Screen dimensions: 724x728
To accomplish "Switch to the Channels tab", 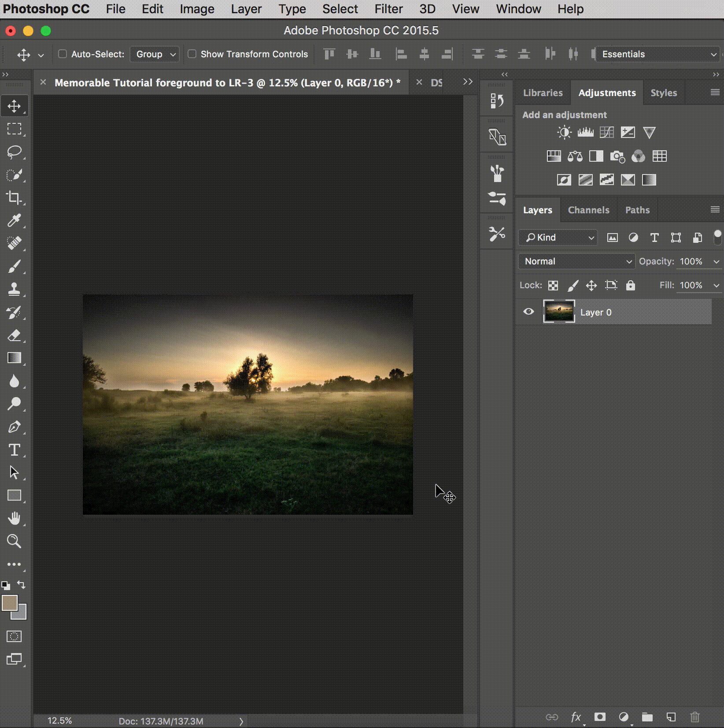I will point(588,210).
